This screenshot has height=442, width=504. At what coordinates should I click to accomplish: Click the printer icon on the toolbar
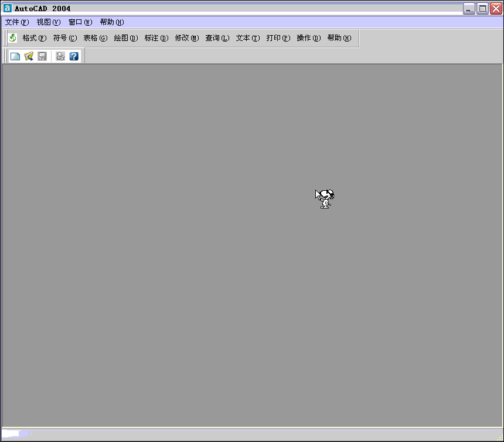60,56
